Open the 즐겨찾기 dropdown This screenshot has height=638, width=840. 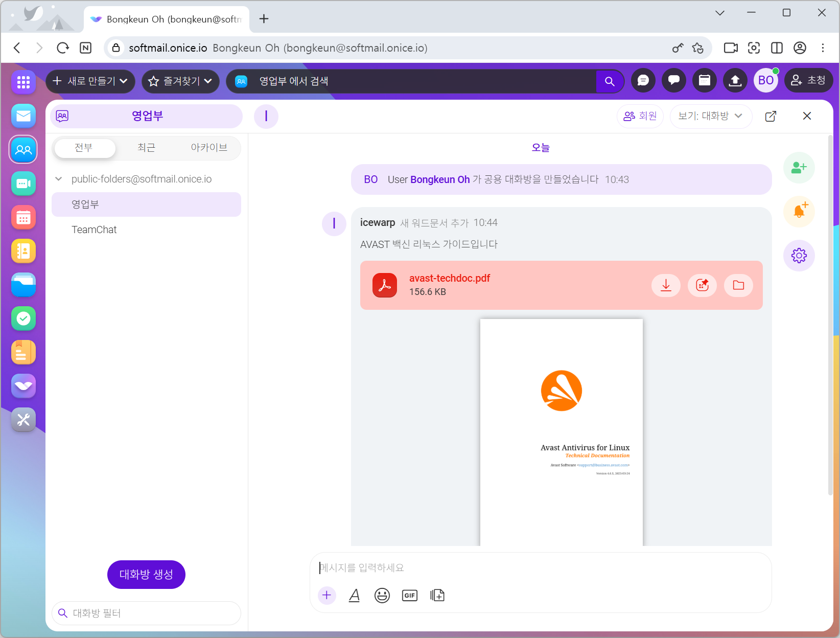(x=180, y=81)
